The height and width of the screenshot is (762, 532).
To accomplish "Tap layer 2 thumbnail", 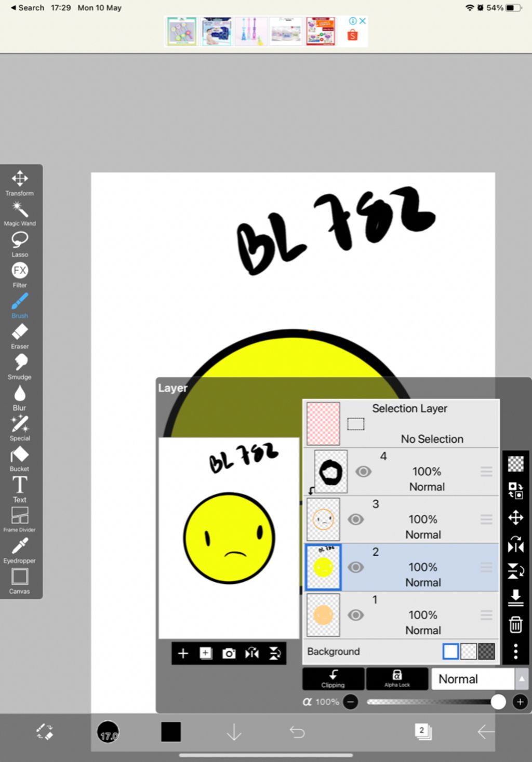I will (x=323, y=567).
